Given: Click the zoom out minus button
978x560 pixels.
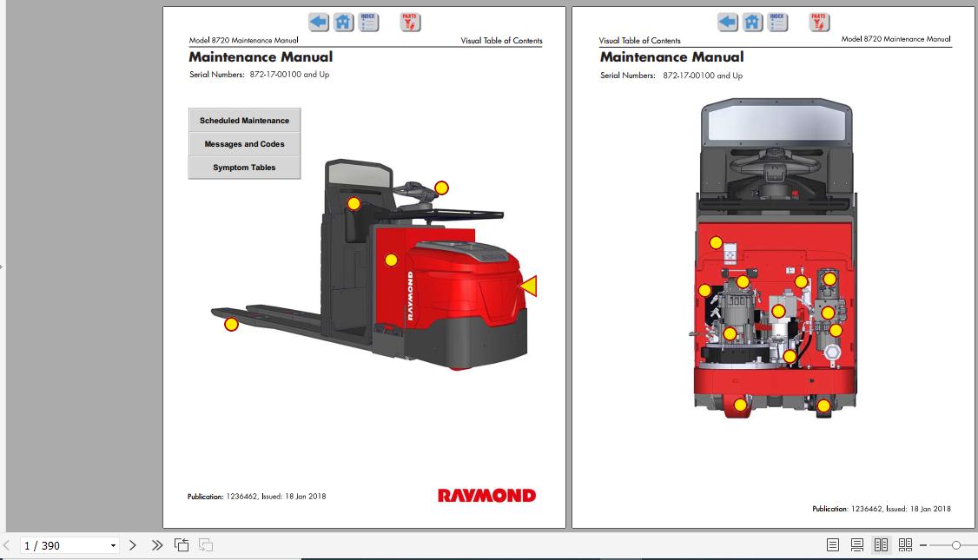Looking at the screenshot, I should click(923, 545).
